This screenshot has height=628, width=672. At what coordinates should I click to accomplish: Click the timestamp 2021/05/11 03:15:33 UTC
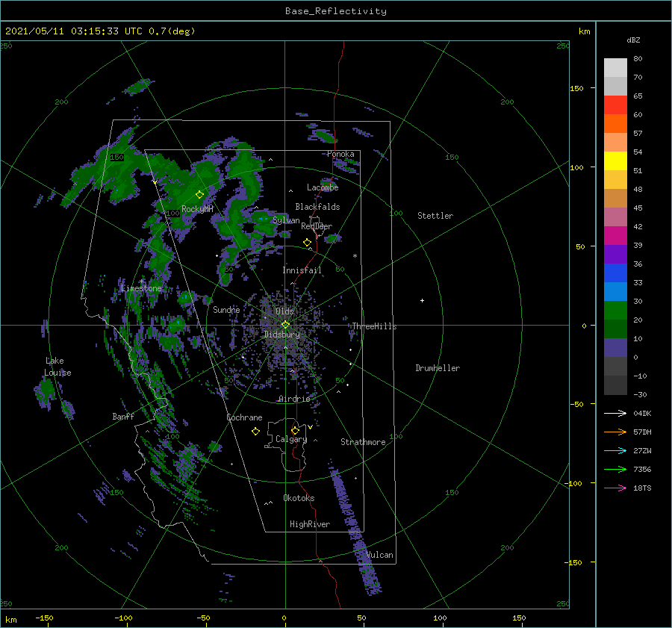click(74, 31)
